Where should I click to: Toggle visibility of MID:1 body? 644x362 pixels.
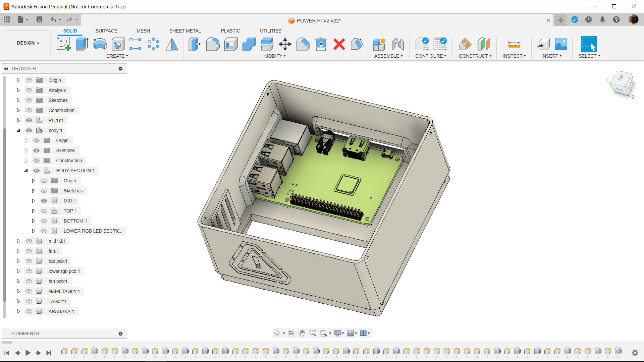pyautogui.click(x=44, y=201)
